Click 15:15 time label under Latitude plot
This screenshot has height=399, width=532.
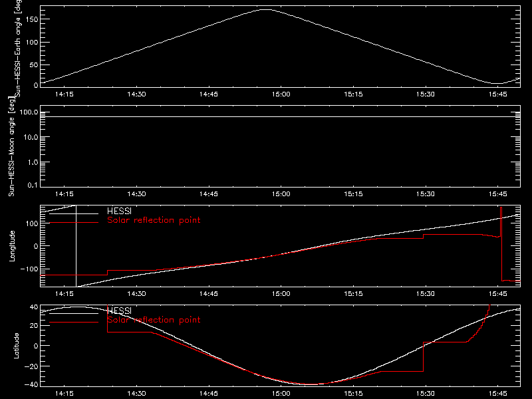[x=353, y=394]
